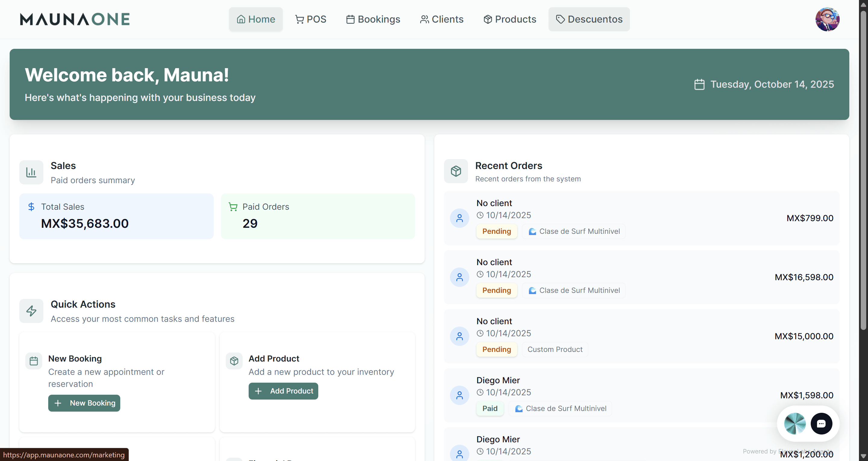868x461 pixels.
Task: Click Clase de Surf Multinivel on Diego Mier MX$1,598.00
Action: click(560, 408)
